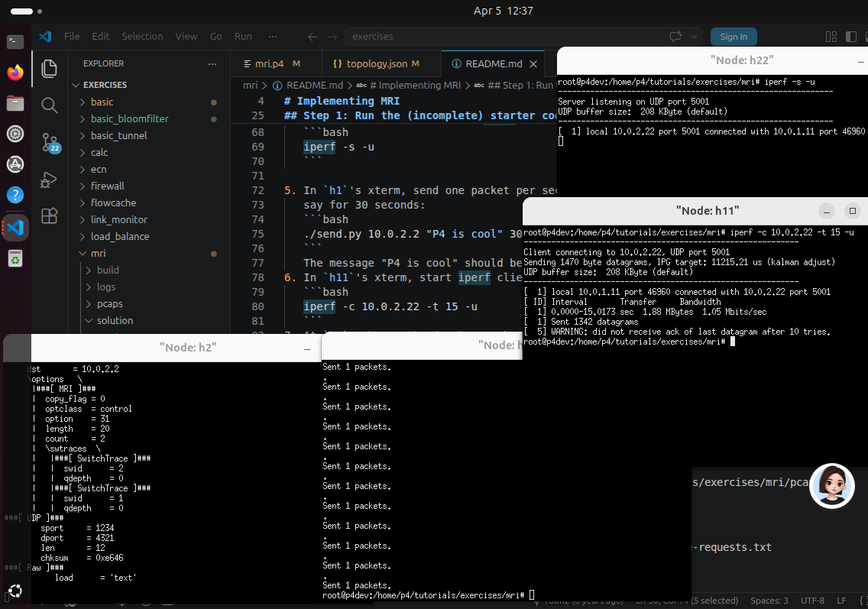This screenshot has width=868, height=609.
Task: Click the exercises search box
Action: coord(504,37)
